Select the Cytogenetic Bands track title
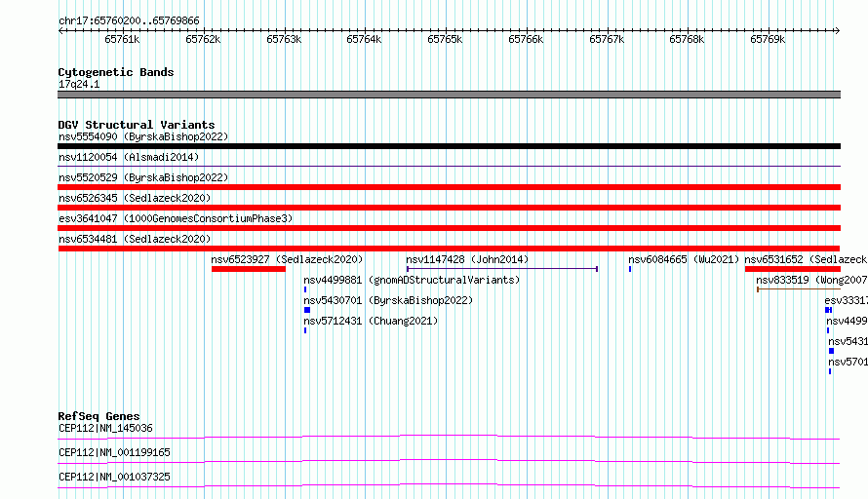This screenshot has height=499, width=868. pyautogui.click(x=116, y=72)
